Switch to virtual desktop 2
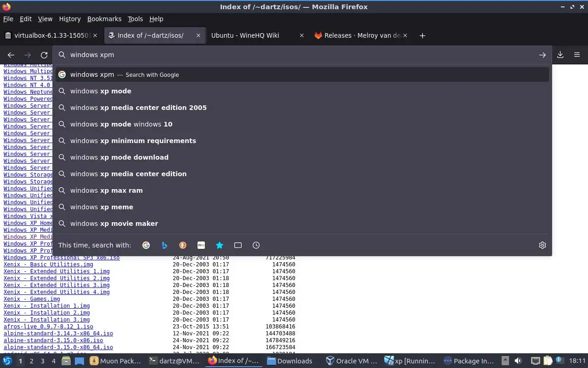The height and width of the screenshot is (368, 588). (31, 361)
